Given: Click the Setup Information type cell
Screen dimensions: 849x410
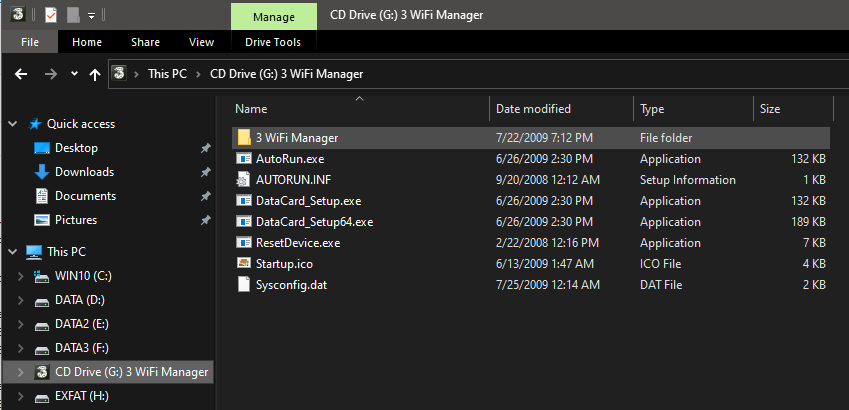Looking at the screenshot, I should (688, 180).
